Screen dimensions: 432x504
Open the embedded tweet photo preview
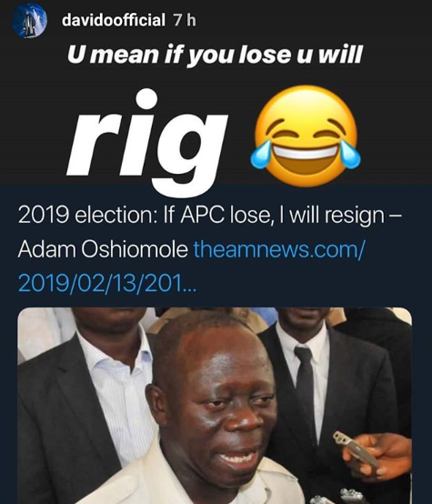pos(215,406)
